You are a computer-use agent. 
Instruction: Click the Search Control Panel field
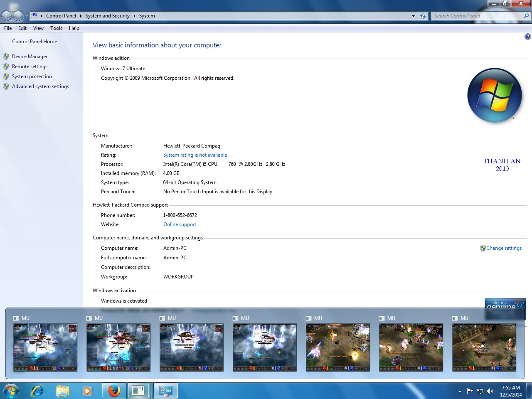[477, 16]
